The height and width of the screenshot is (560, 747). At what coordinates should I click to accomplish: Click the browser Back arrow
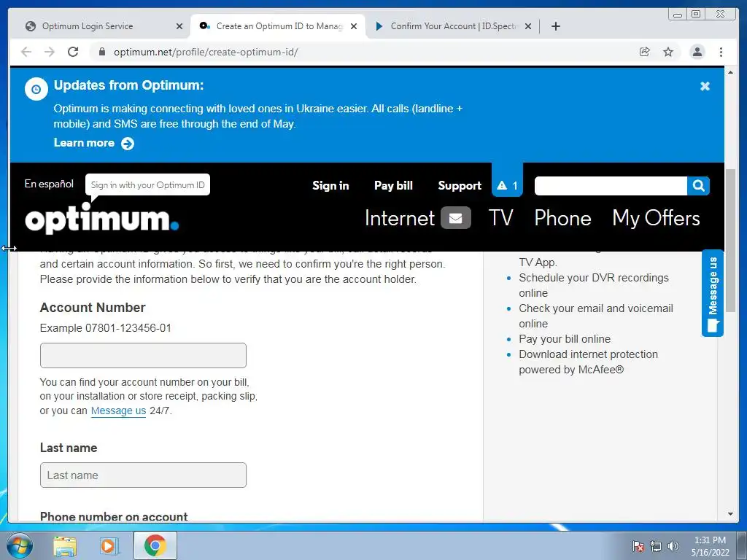pyautogui.click(x=26, y=52)
